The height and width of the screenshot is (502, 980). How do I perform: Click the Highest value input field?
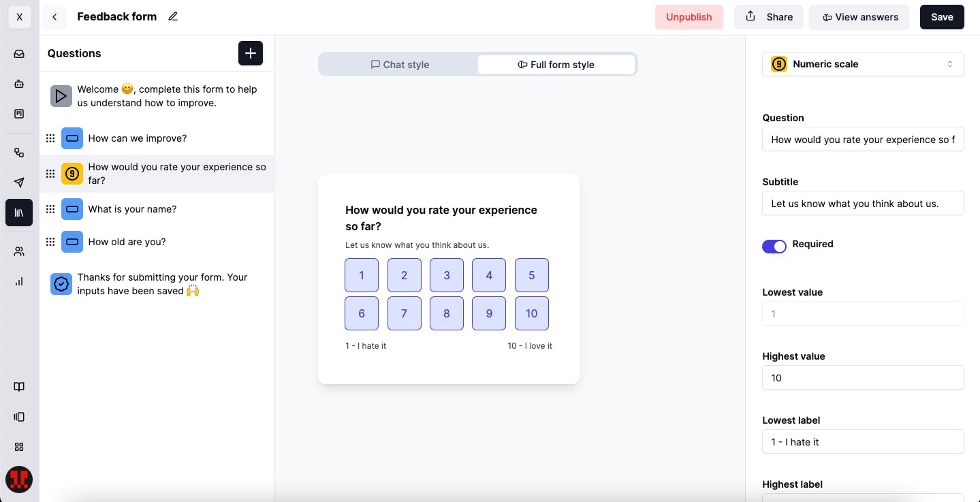(863, 378)
